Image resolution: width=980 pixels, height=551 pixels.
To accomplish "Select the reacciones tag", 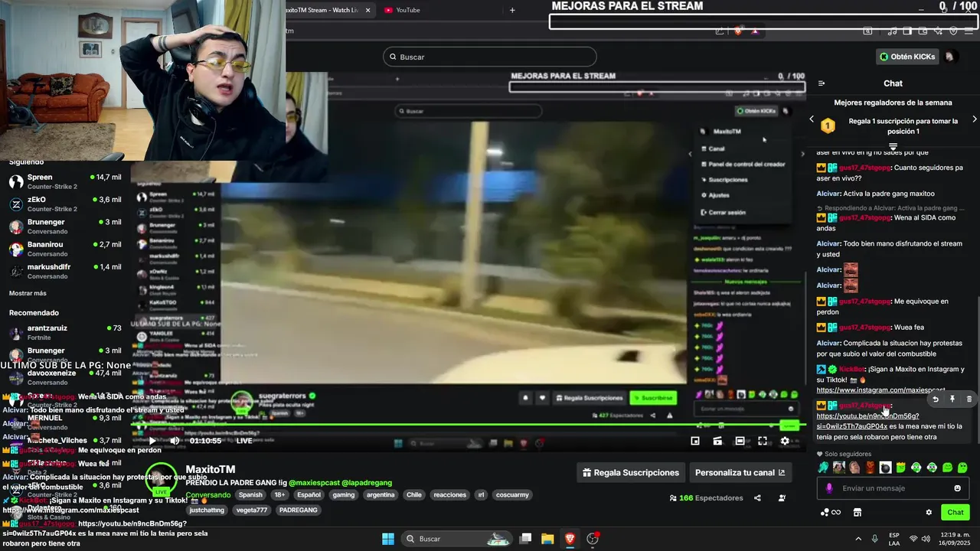I will pos(449,494).
